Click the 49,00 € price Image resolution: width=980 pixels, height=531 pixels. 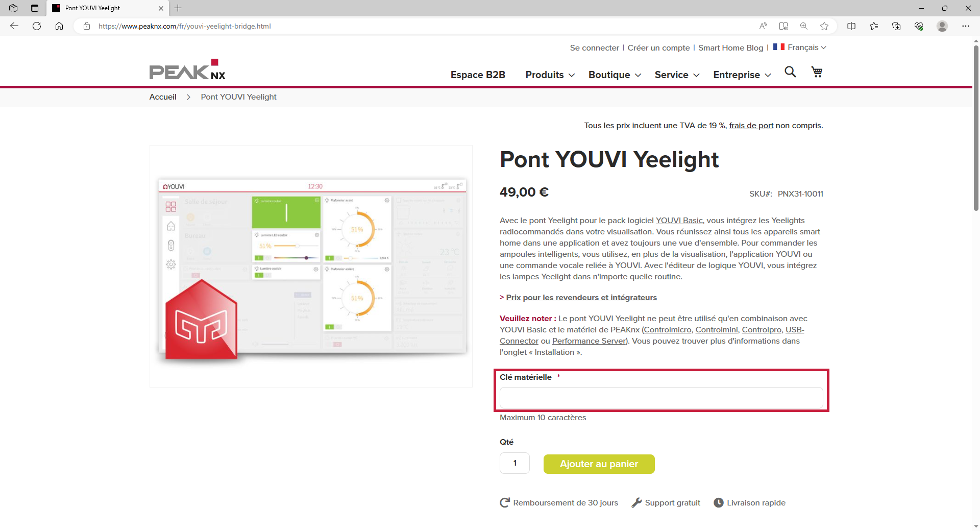tap(524, 192)
